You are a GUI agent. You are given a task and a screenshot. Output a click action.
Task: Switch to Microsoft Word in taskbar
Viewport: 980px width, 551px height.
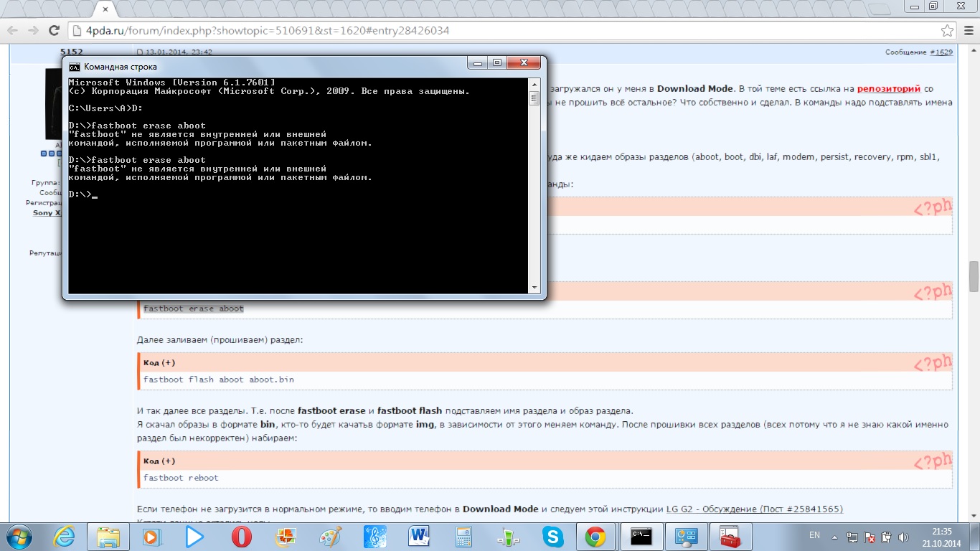418,537
